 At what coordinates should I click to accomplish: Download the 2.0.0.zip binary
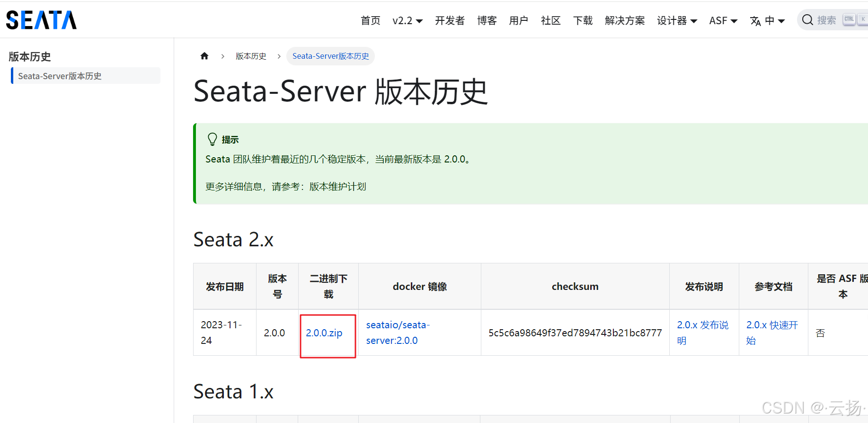(x=324, y=333)
